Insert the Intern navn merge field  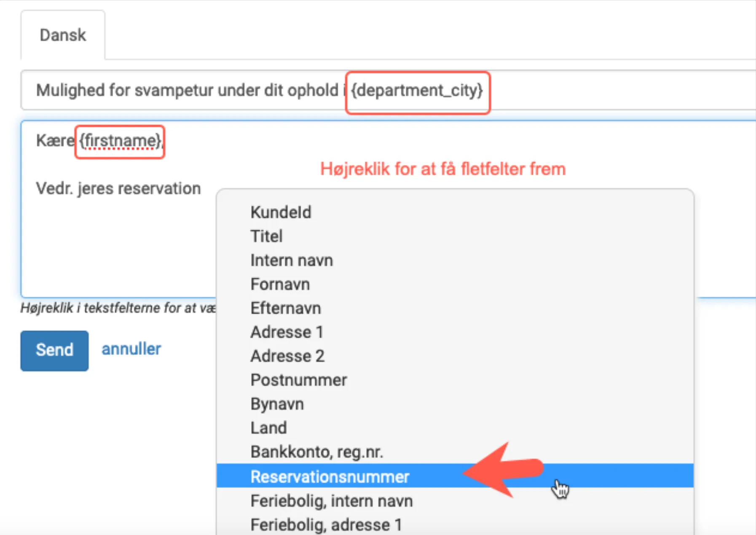click(x=292, y=260)
